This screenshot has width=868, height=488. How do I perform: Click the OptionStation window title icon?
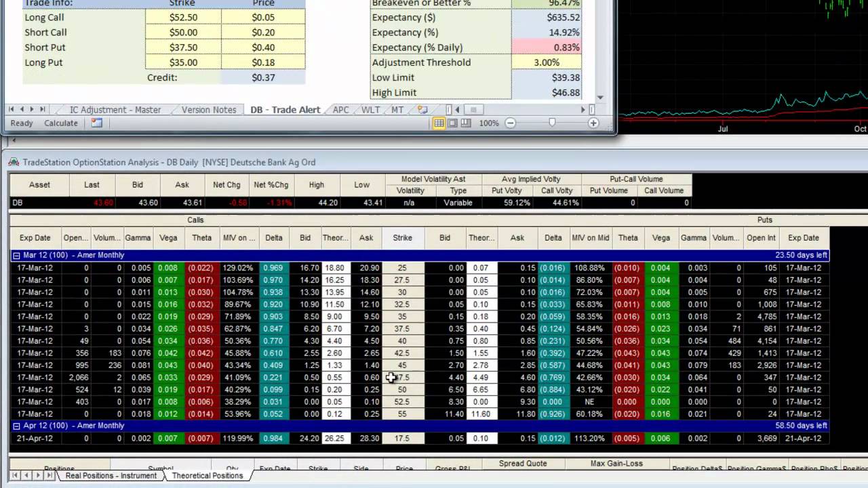tap(14, 162)
